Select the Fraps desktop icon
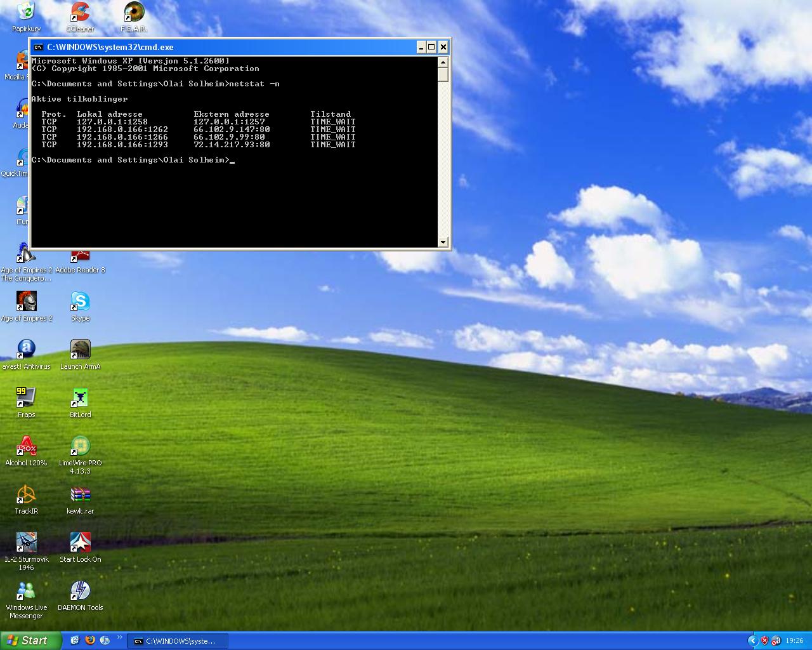Image resolution: width=812 pixels, height=650 pixels. pos(26,402)
